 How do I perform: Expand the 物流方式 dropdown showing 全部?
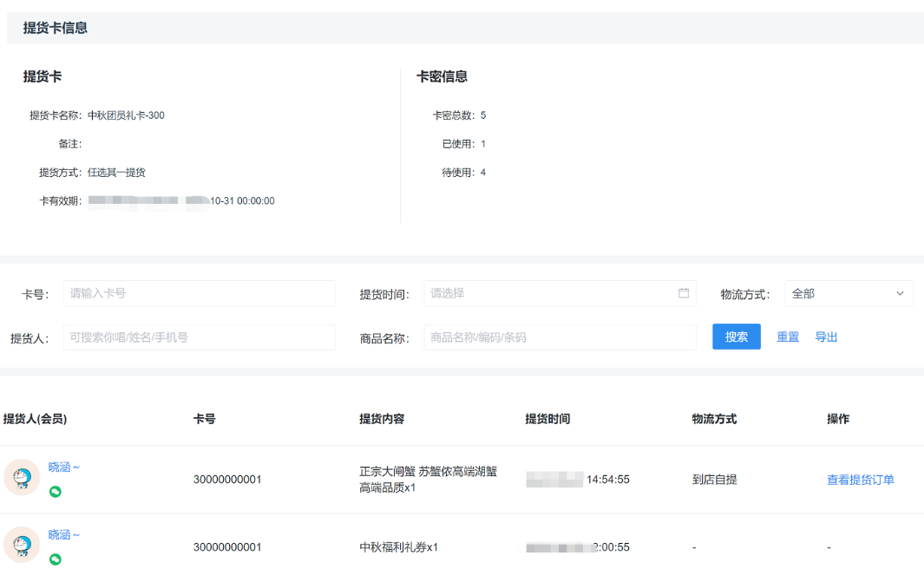[849, 293]
